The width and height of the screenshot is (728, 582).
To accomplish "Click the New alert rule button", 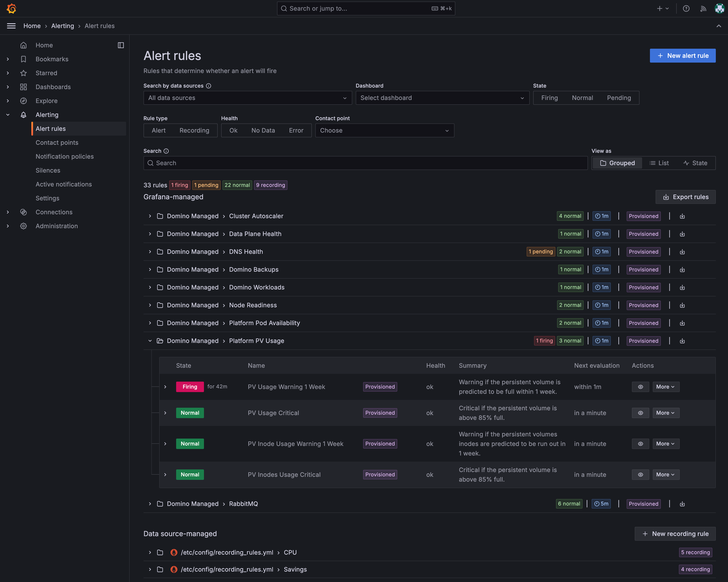I will [x=682, y=56].
